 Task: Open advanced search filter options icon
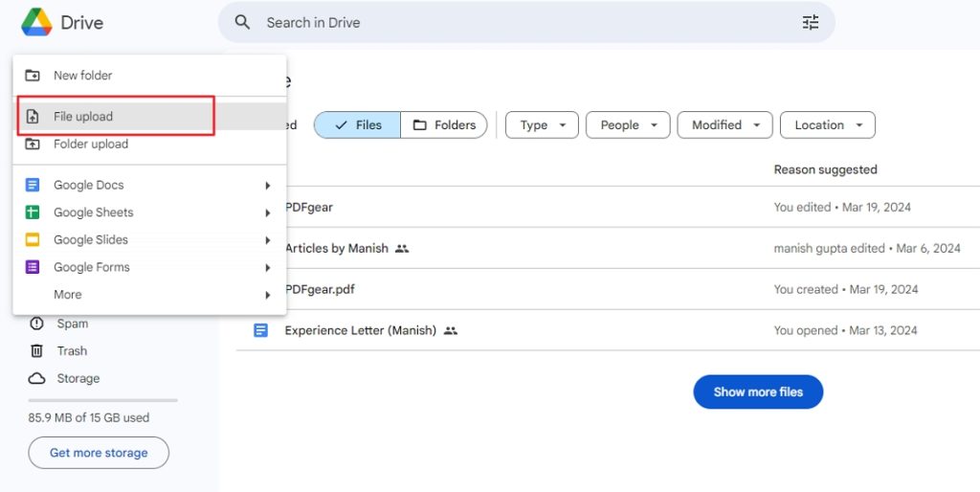[810, 23]
